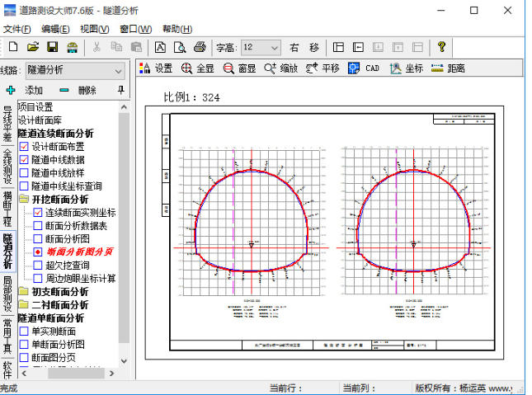The image size is (532, 395).
Task: Expand the 初支断面分析 folder
Action: [x=24, y=292]
